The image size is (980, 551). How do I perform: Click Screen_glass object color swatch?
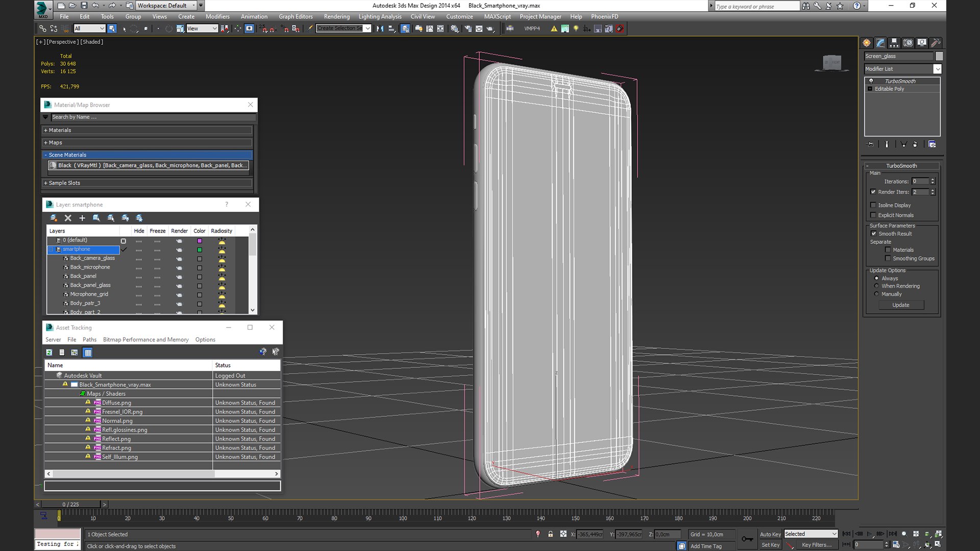tap(939, 56)
